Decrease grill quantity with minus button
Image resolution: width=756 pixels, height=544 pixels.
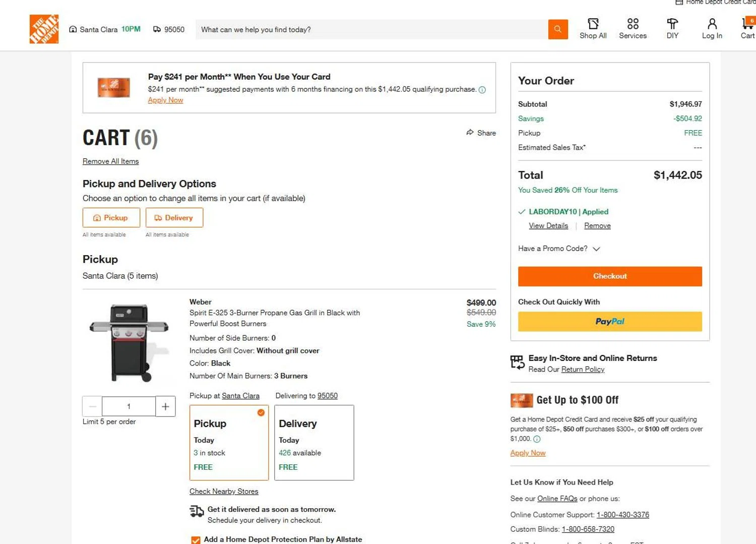[x=92, y=406]
